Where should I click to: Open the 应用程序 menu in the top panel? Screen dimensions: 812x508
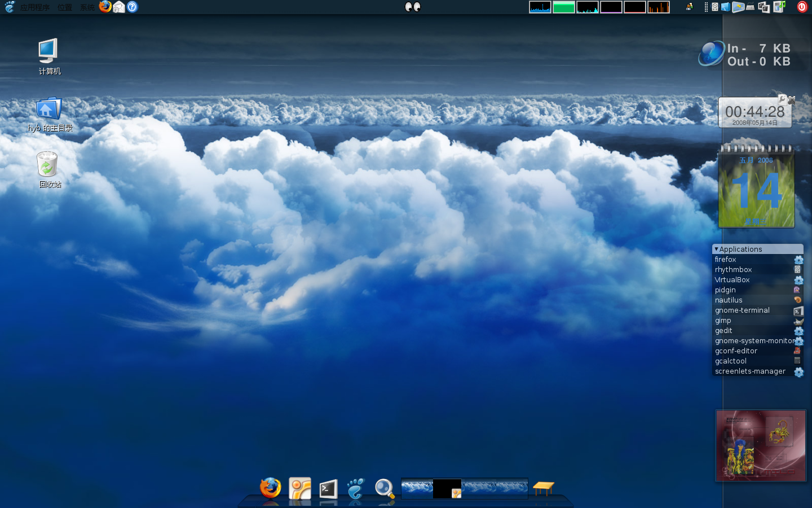click(34, 7)
